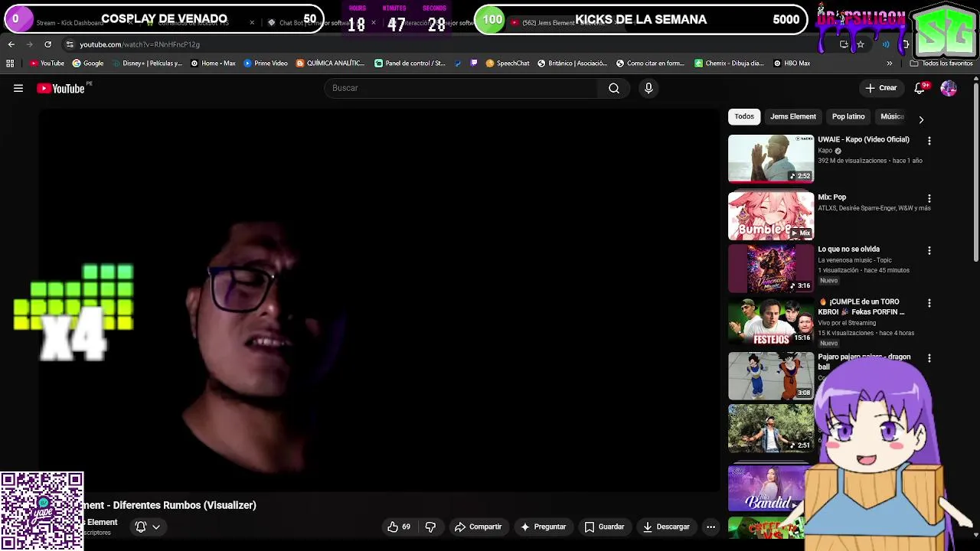
Task: Open UWAIE - Kapo video thumbnail
Action: click(x=771, y=159)
